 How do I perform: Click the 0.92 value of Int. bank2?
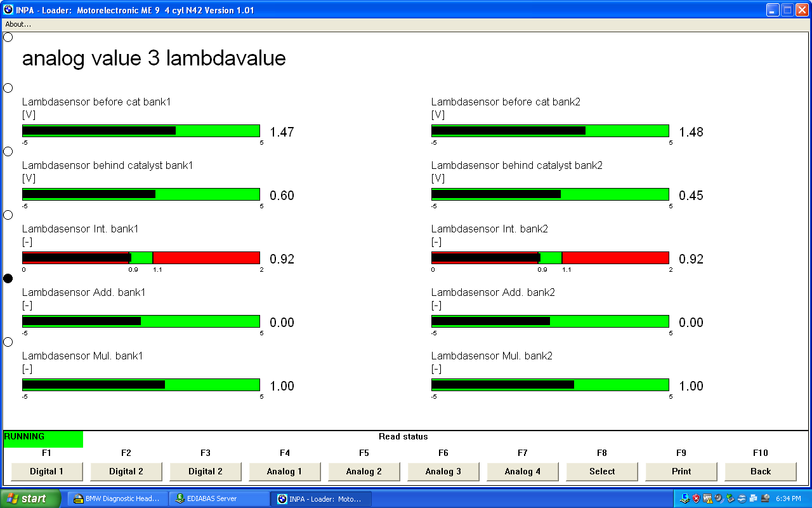tap(691, 259)
